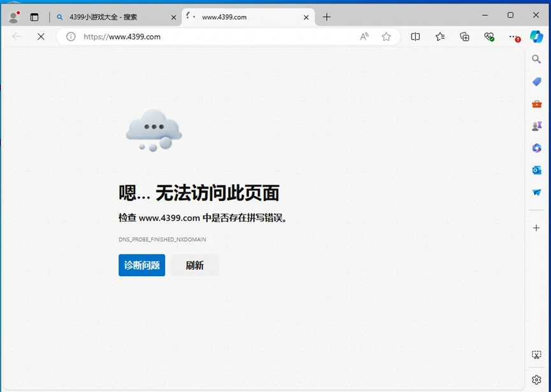Viewport: 551px width, 392px height.
Task: Click the 嗯… 无法访问此页面 heading
Action: tap(199, 193)
